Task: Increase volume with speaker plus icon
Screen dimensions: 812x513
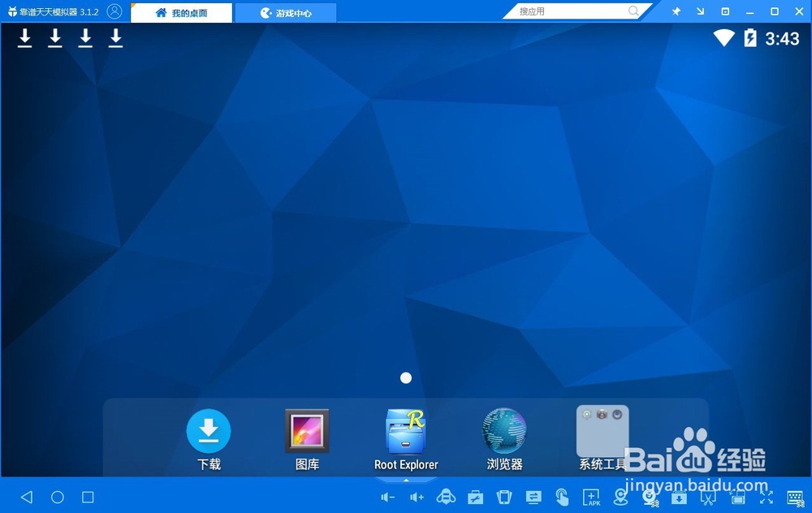Action: point(417,498)
